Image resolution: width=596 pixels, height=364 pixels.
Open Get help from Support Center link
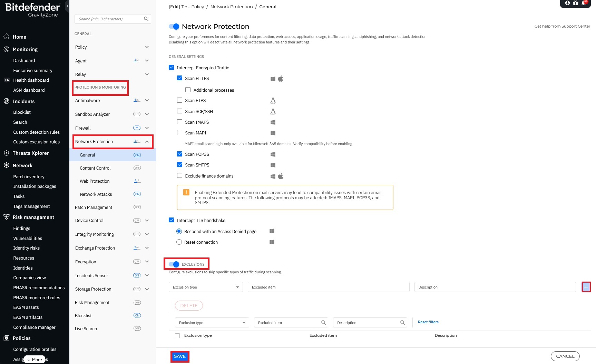click(562, 26)
